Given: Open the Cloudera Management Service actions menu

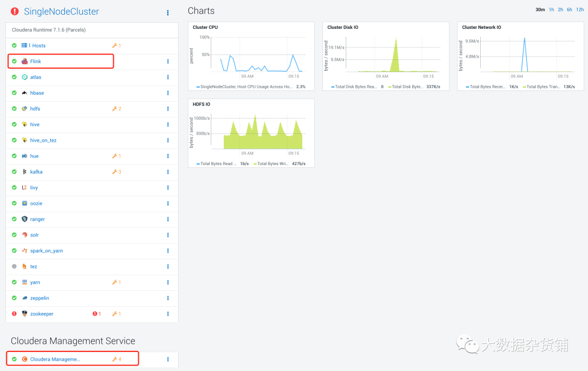Looking at the screenshot, I should tap(168, 360).
